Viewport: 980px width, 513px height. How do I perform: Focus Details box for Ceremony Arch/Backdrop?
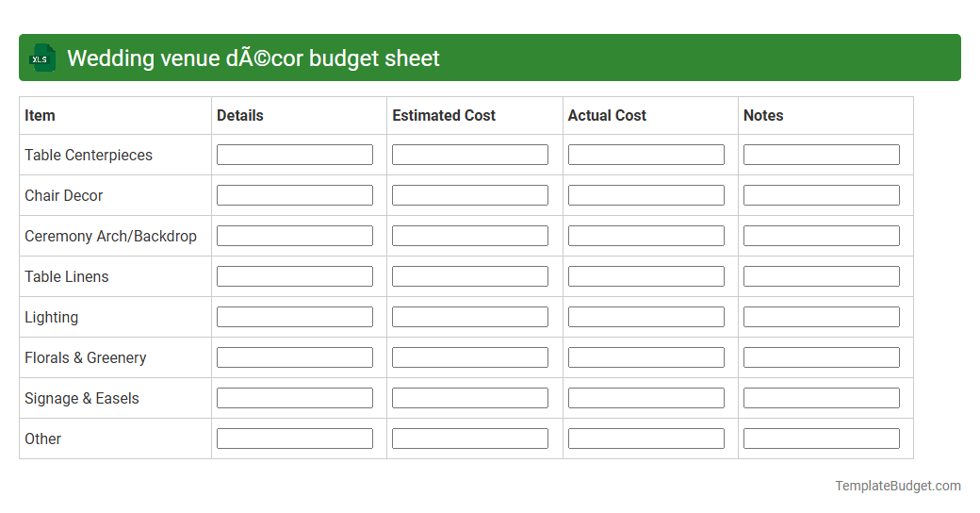[295, 236]
